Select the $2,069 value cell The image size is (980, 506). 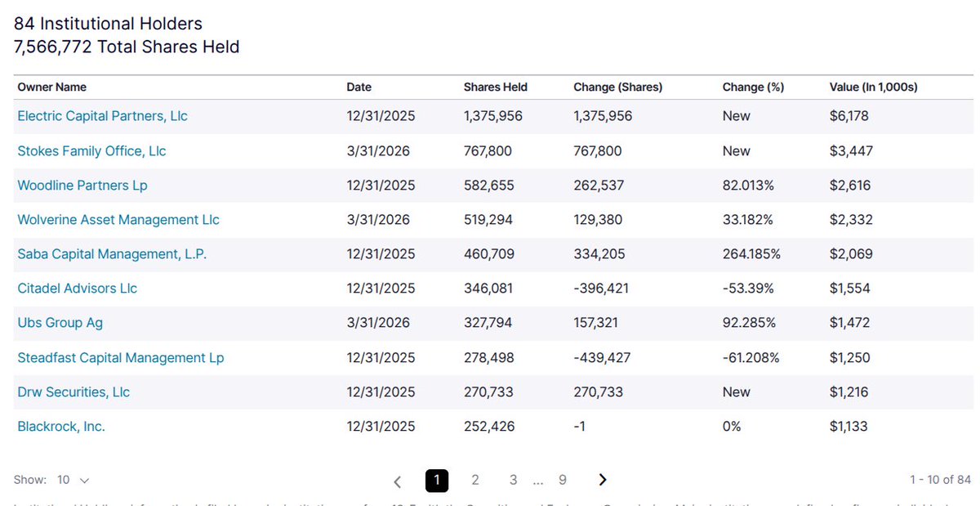[x=850, y=254]
